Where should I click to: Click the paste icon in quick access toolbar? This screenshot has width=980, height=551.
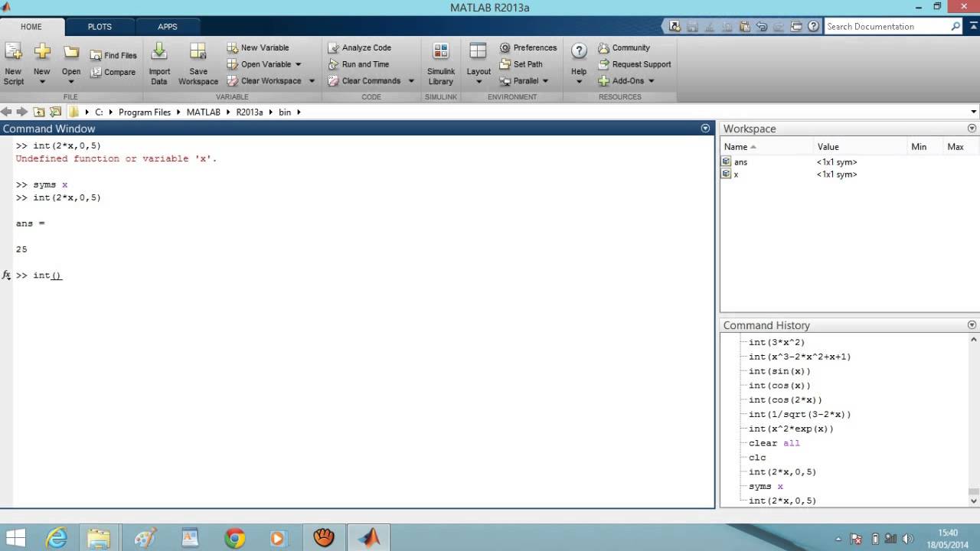pos(744,26)
